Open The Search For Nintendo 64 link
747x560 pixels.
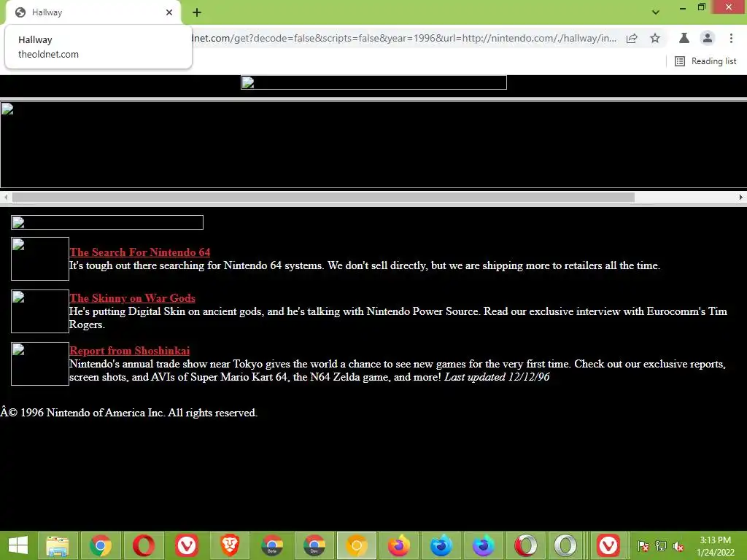140,252
